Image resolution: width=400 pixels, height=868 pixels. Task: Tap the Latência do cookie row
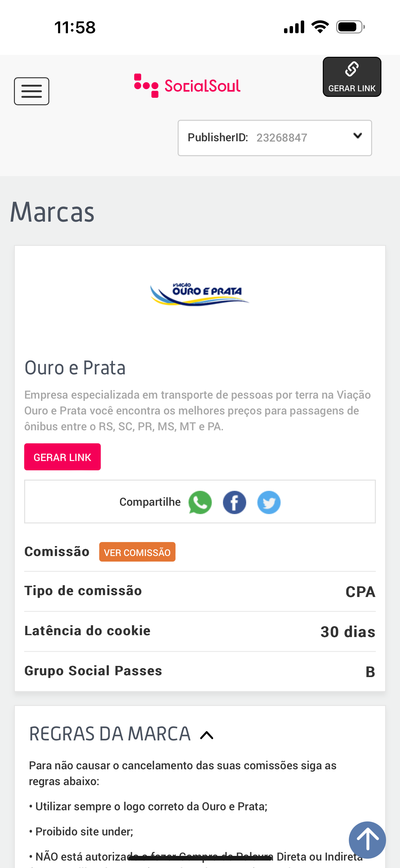click(200, 631)
